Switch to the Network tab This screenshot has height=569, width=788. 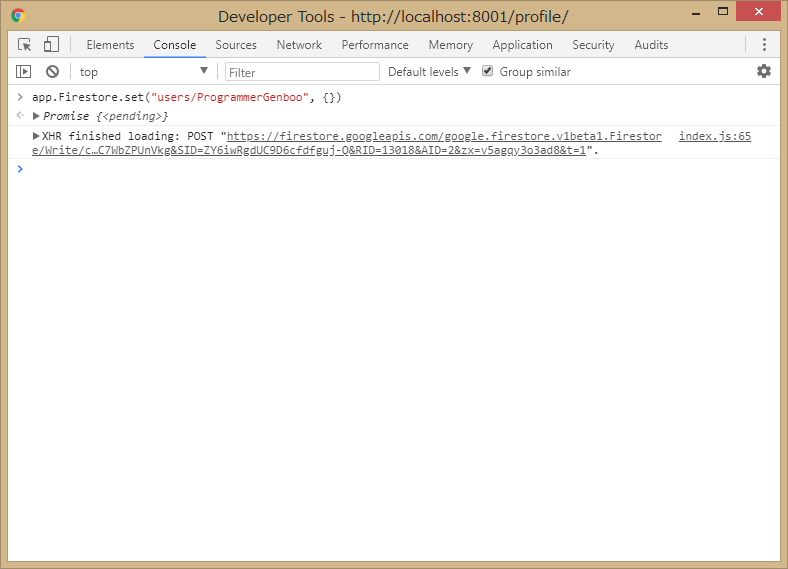299,45
